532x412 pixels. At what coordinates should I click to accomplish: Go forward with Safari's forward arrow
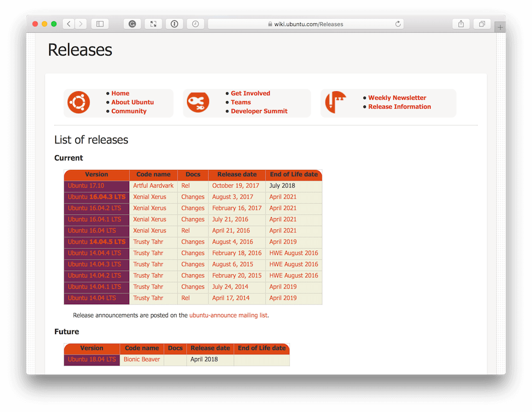(81, 24)
